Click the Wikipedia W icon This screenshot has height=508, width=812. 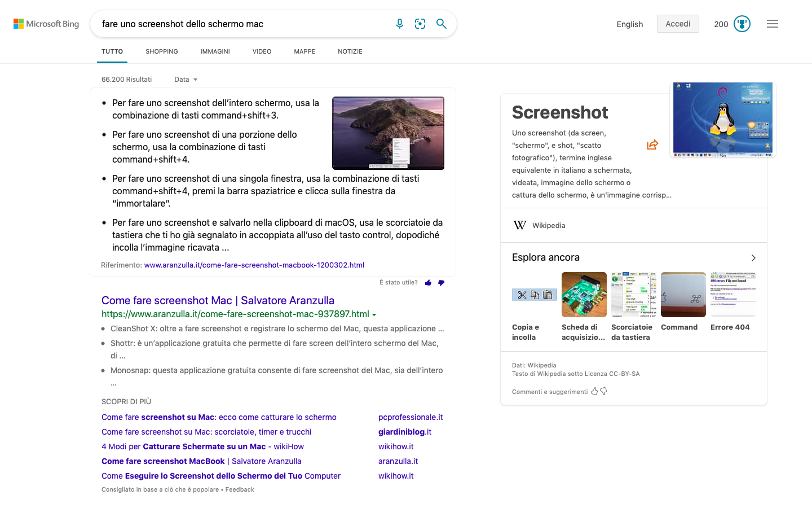[520, 225]
